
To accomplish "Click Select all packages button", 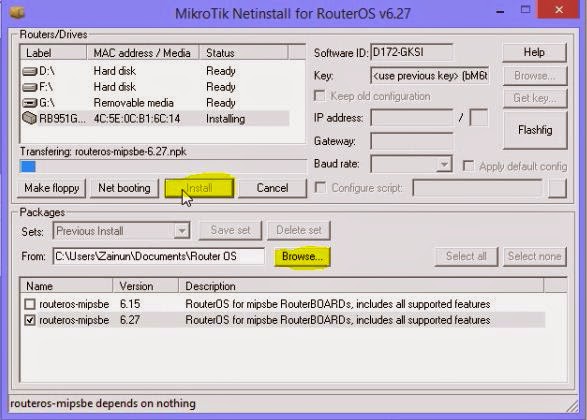I will point(466,256).
